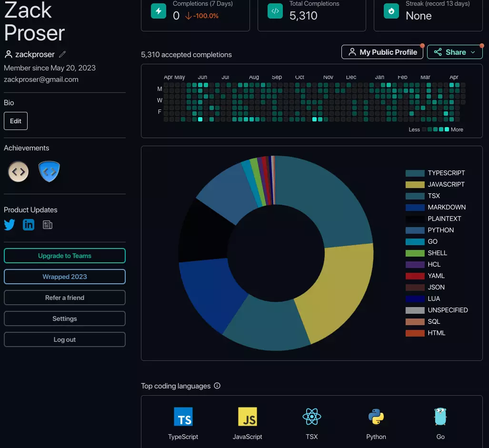The height and width of the screenshot is (448, 489).
Task: Expand the Share dropdown
Action: pyautogui.click(x=455, y=52)
